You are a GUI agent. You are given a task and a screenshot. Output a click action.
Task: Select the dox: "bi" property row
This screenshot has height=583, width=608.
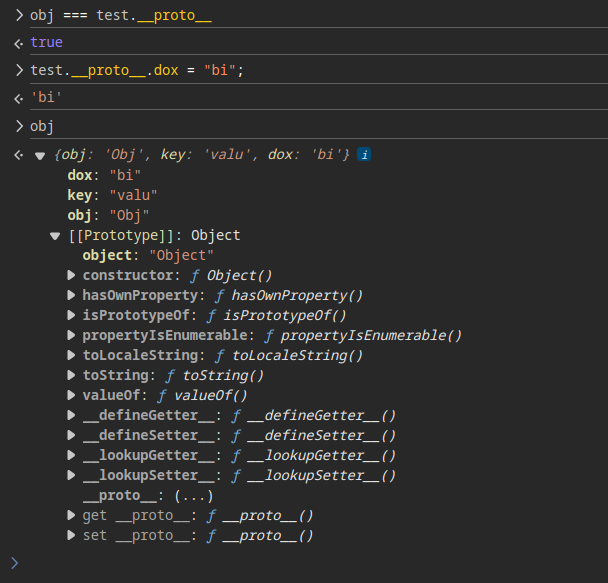coord(104,175)
